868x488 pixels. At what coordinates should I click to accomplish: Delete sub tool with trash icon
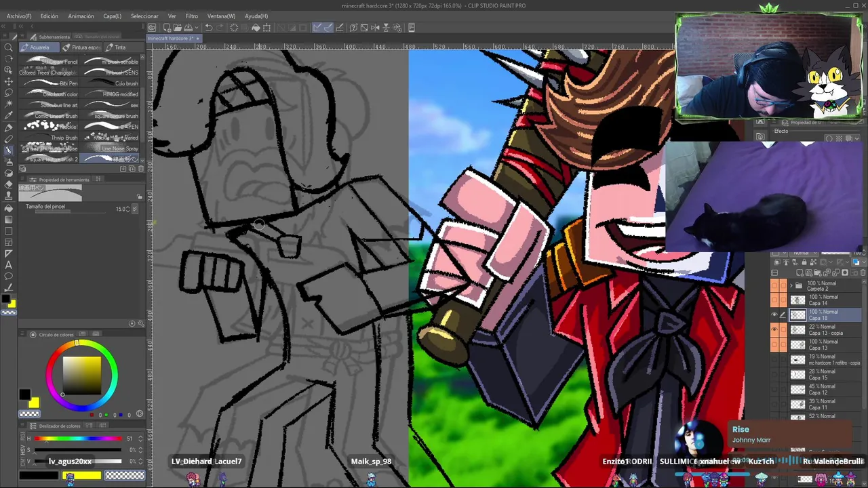(x=140, y=169)
